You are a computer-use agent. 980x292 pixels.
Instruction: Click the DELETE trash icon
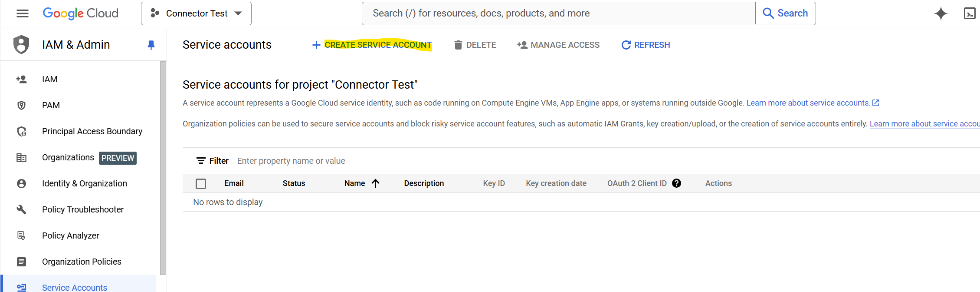tap(458, 45)
